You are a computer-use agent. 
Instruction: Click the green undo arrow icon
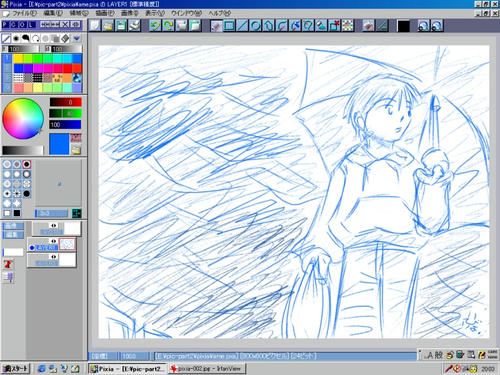pos(154,26)
